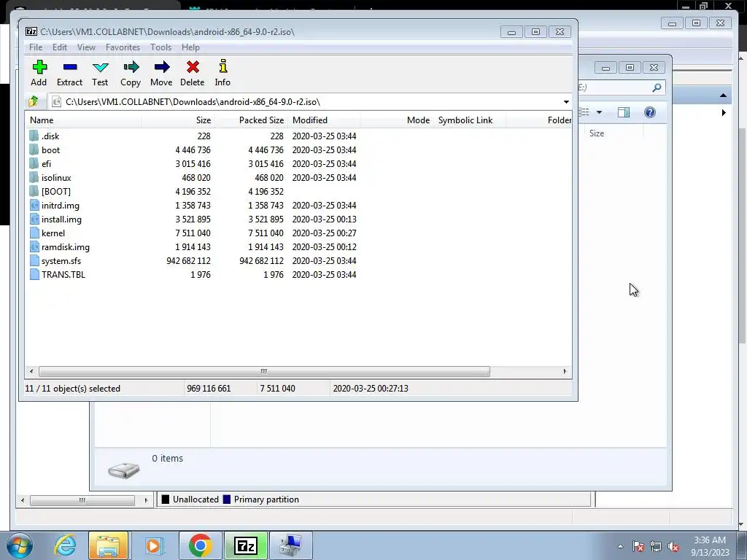This screenshot has width=747, height=560.
Task: Click the right arrow of 7-Zip scrollbar
Action: tap(565, 371)
